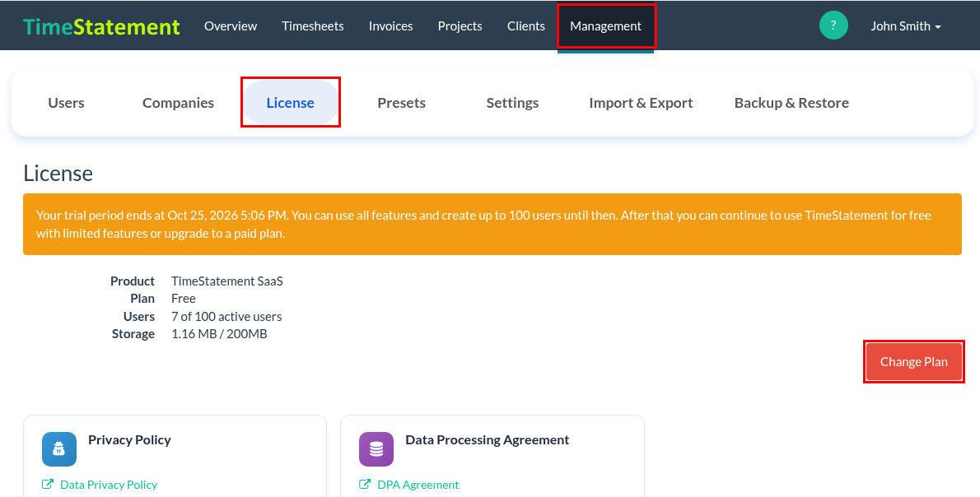Open the DPA Agreement link
Screen dimensions: 980x497
(418, 485)
